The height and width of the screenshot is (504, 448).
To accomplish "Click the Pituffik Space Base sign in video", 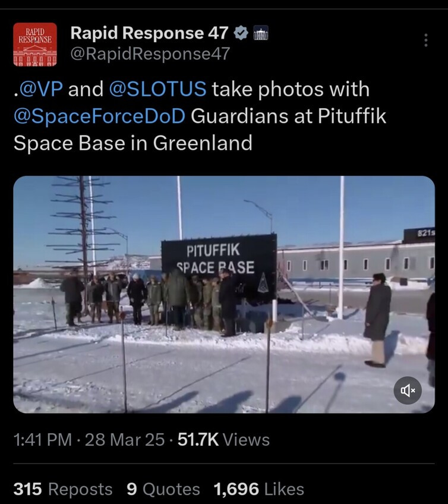I will pos(219,266).
